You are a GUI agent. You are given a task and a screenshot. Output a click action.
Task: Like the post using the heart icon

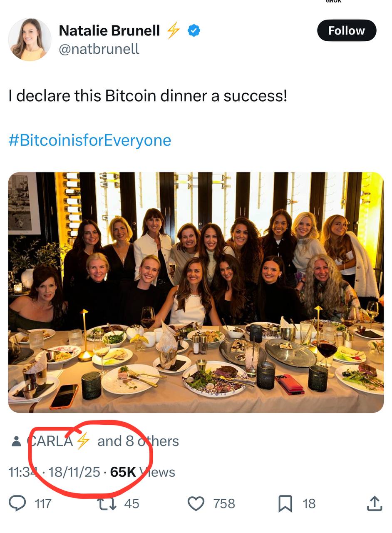point(198,503)
